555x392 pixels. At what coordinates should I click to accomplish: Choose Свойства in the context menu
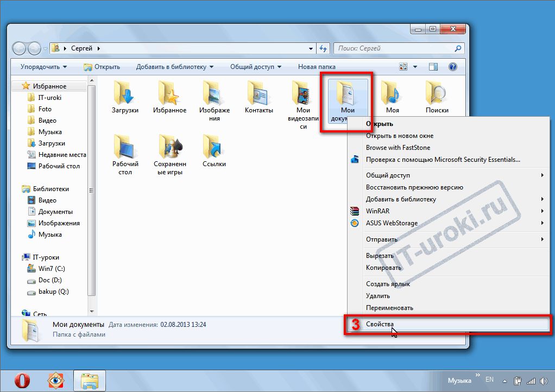(449, 324)
